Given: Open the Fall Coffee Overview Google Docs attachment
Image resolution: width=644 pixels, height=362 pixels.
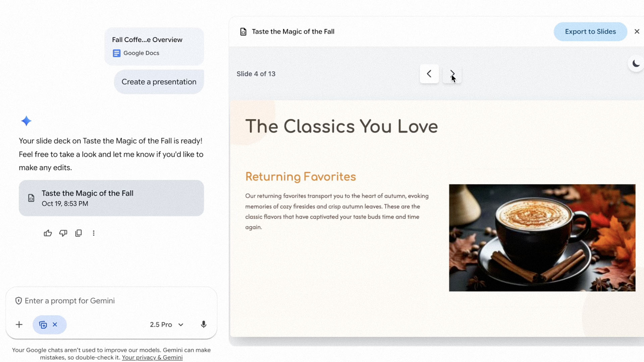Looking at the screenshot, I should point(154,46).
